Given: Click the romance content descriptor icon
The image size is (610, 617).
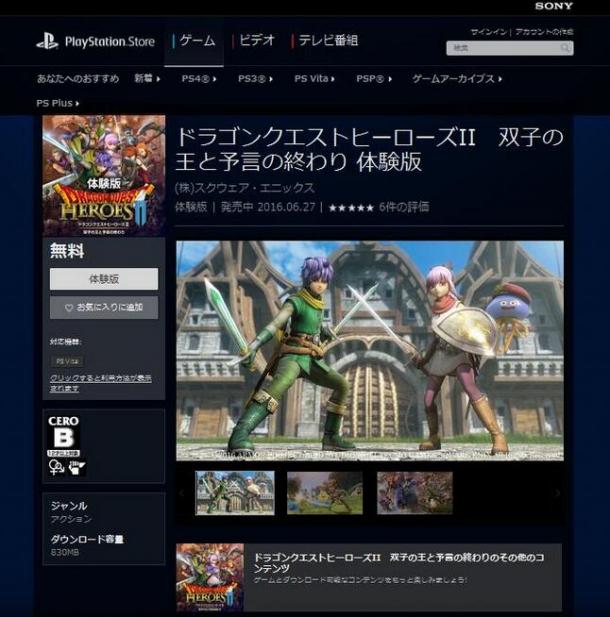Looking at the screenshot, I should (x=56, y=468).
